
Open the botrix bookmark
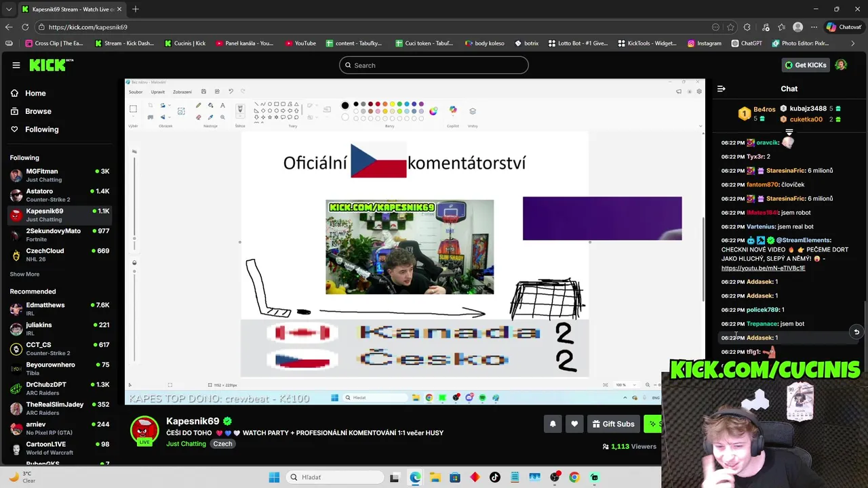(526, 43)
